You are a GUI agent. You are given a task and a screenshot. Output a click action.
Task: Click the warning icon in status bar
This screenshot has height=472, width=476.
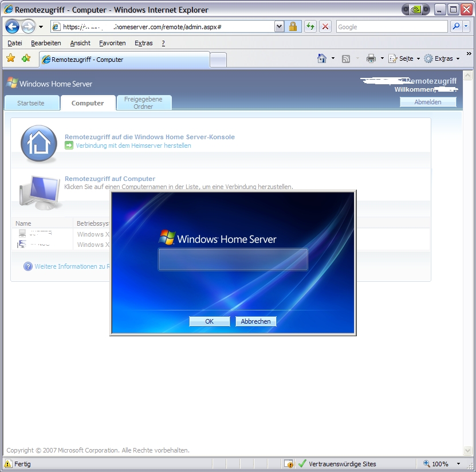[8, 464]
